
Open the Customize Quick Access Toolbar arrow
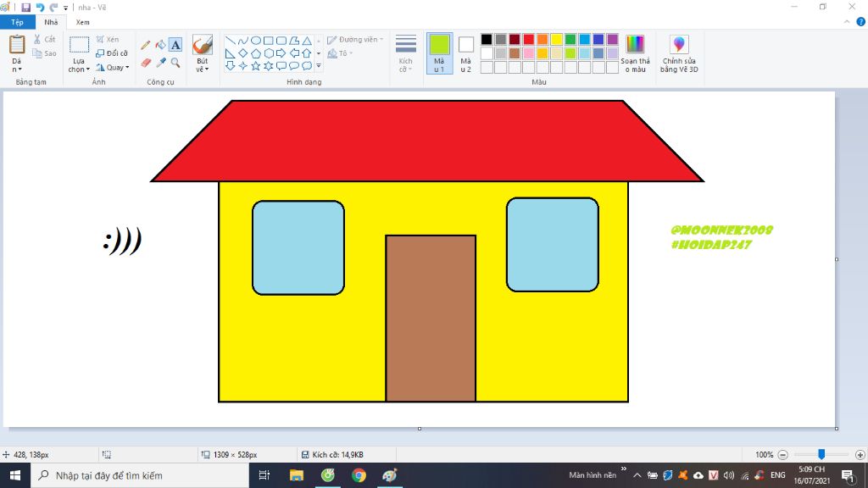(x=66, y=8)
